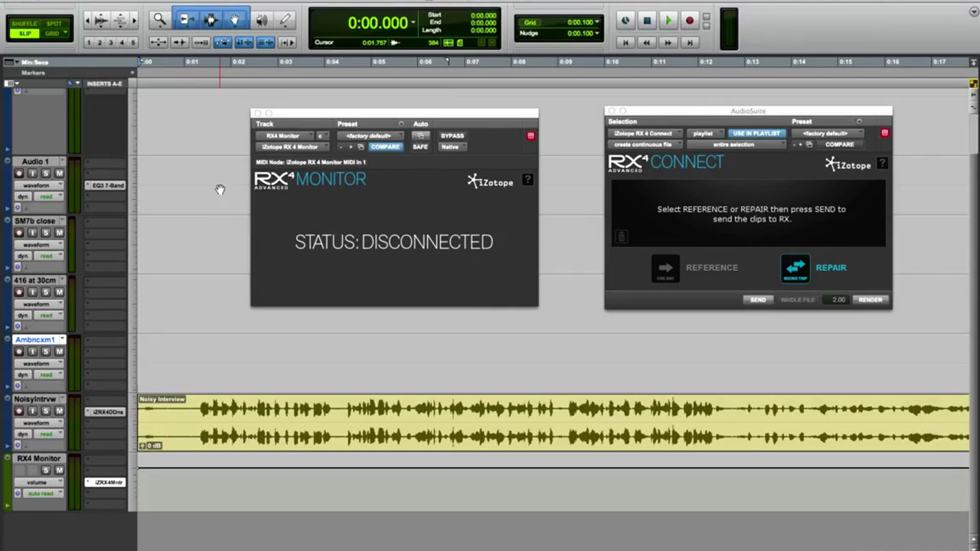Click audio zoom waveform button

coord(101,21)
